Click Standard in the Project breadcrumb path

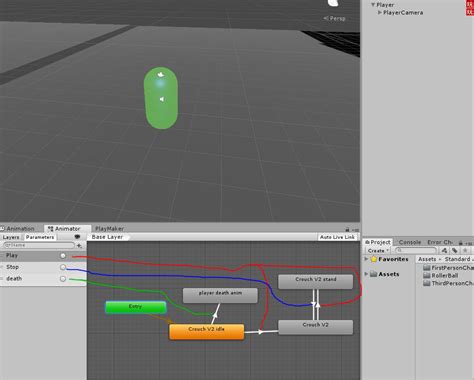click(x=457, y=259)
